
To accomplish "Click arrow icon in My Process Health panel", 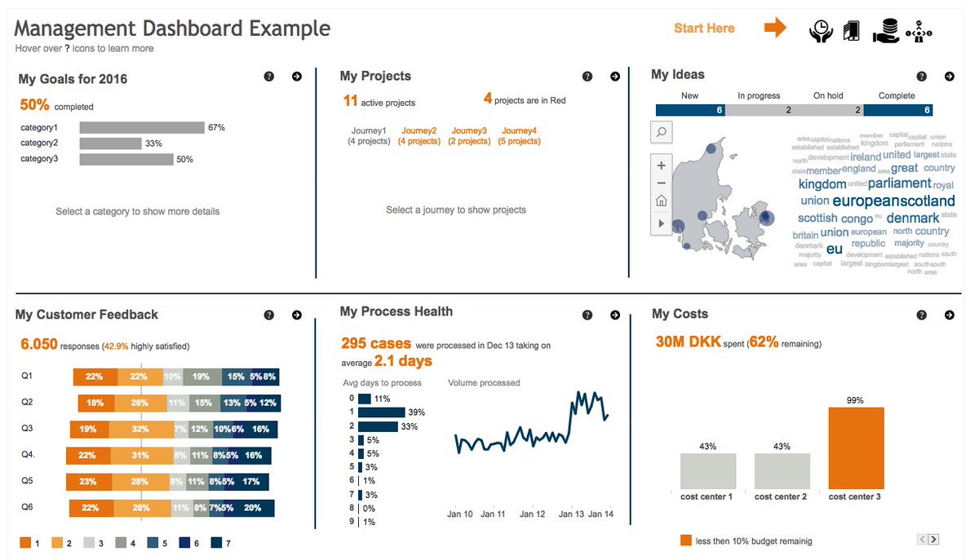I will coord(615,315).
